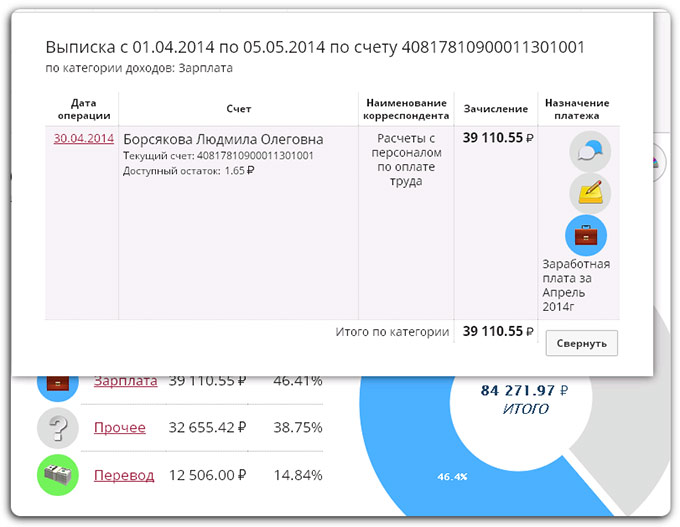The width and height of the screenshot is (680, 527).
Task: Click the Доступный остаток 1.65 ₽ line
Action: 189,171
